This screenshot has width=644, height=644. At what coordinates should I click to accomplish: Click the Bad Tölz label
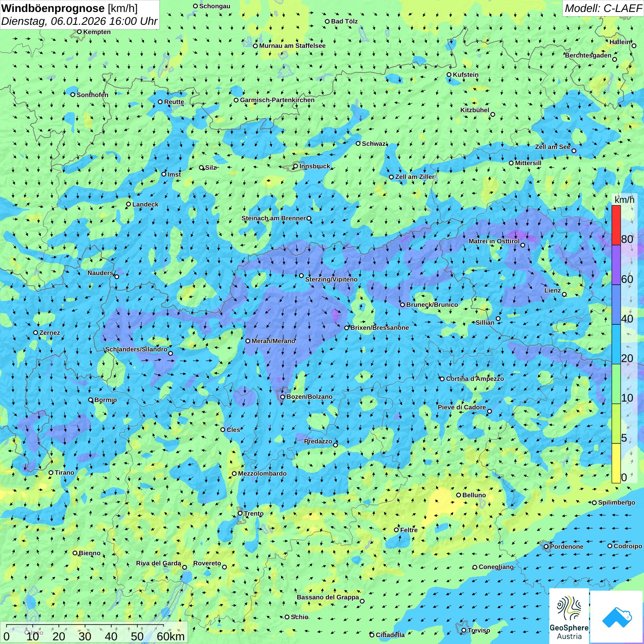[345, 21]
